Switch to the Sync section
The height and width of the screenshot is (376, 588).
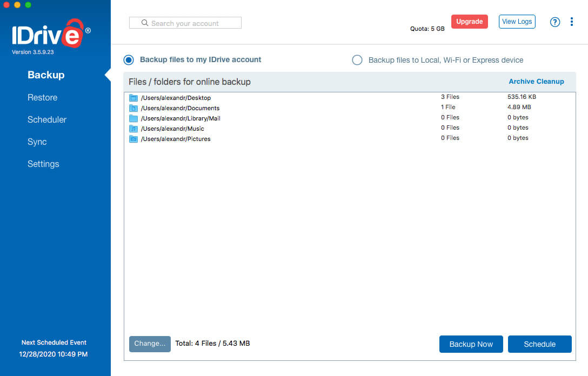37,142
